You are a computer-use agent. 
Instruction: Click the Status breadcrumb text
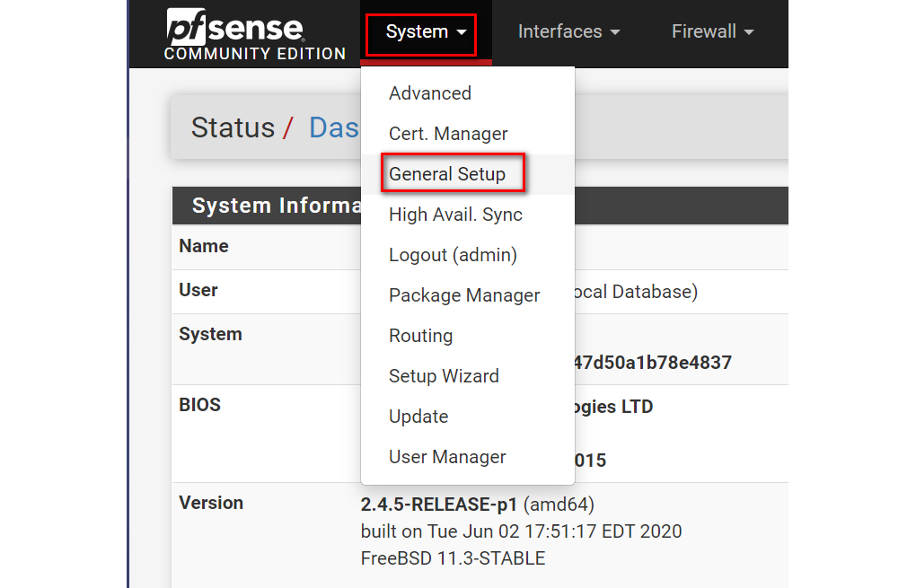click(233, 127)
